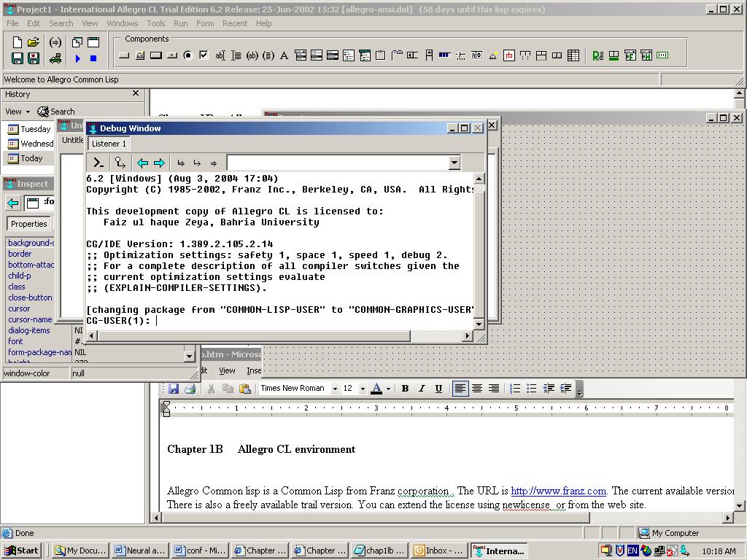
Task: Click the green truck load icon
Action: click(x=55, y=58)
